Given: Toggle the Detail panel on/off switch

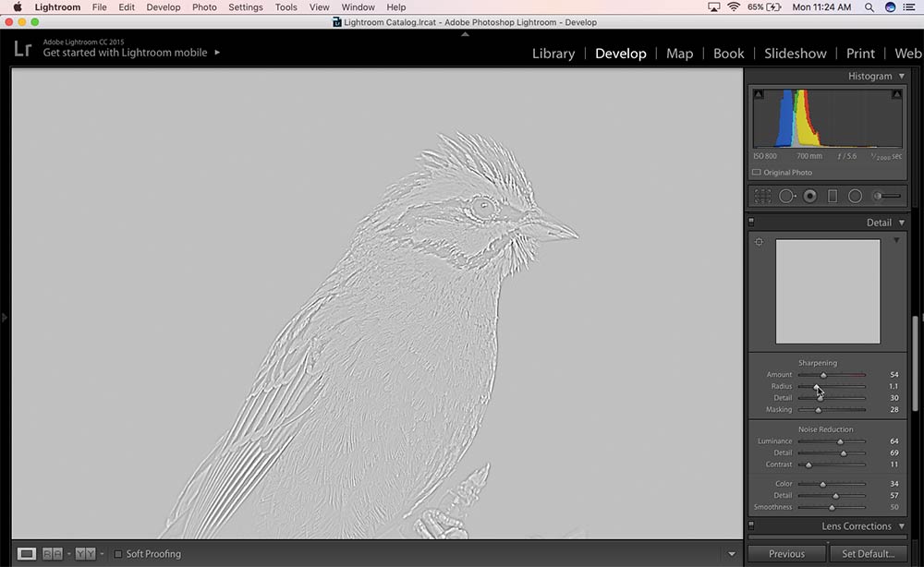Looking at the screenshot, I should [x=750, y=222].
